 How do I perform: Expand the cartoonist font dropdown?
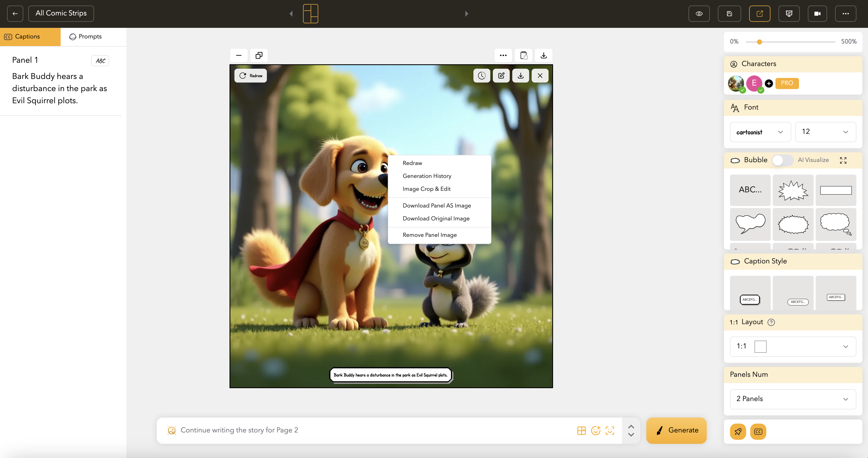coord(760,132)
